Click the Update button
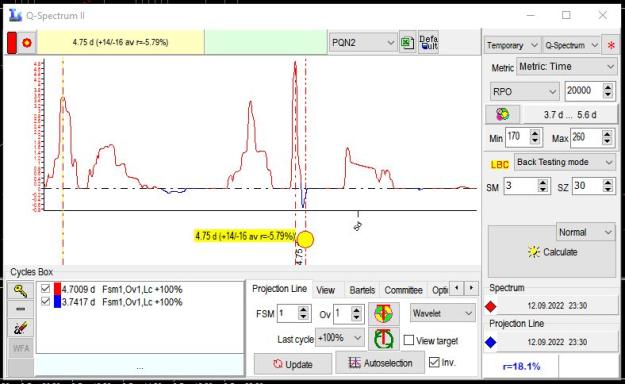625x384 pixels. (293, 364)
